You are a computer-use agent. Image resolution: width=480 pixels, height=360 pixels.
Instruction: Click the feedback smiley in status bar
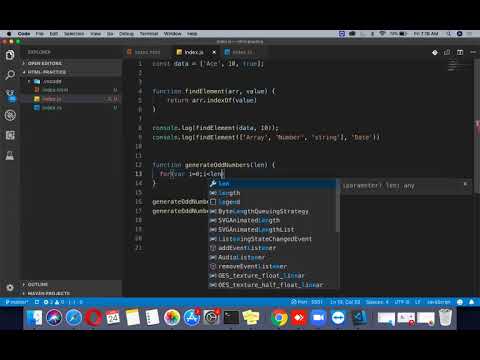[460, 302]
